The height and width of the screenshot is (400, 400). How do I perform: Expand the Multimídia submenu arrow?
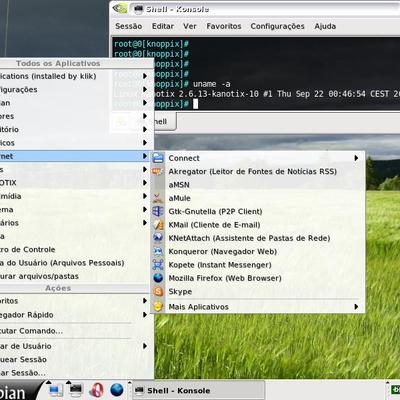(145, 196)
